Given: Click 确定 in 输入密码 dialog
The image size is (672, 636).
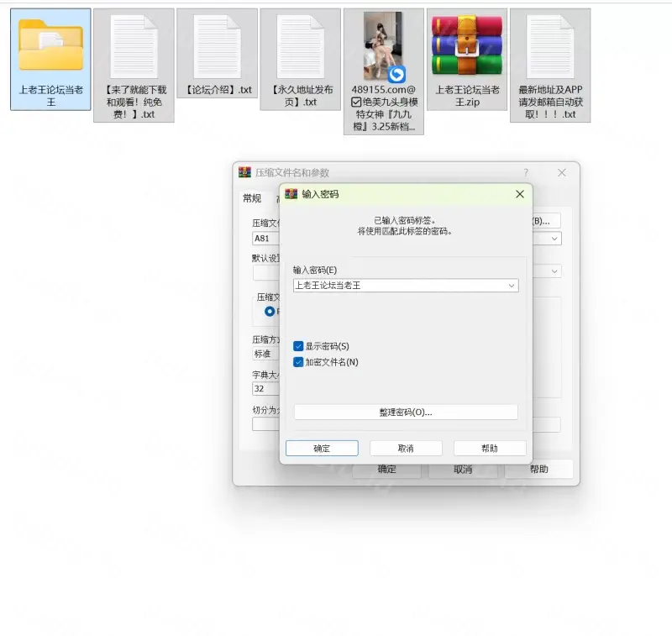Looking at the screenshot, I should point(322,449).
